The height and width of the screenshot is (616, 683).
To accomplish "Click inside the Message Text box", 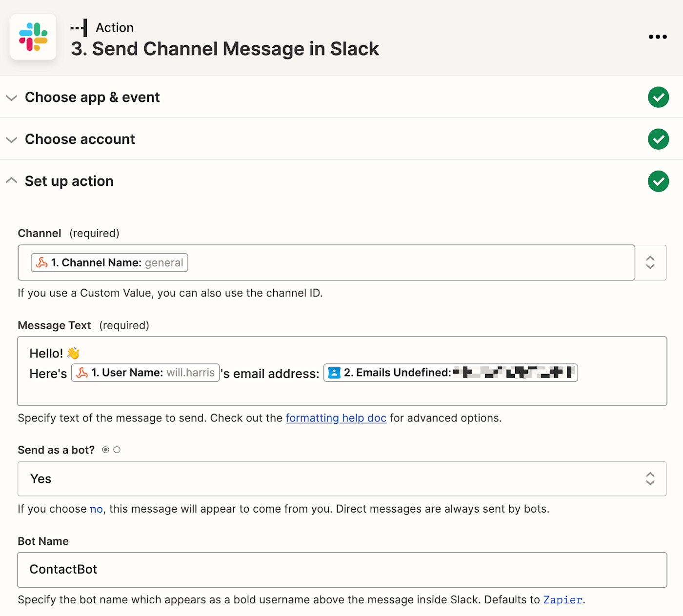I will 342,371.
